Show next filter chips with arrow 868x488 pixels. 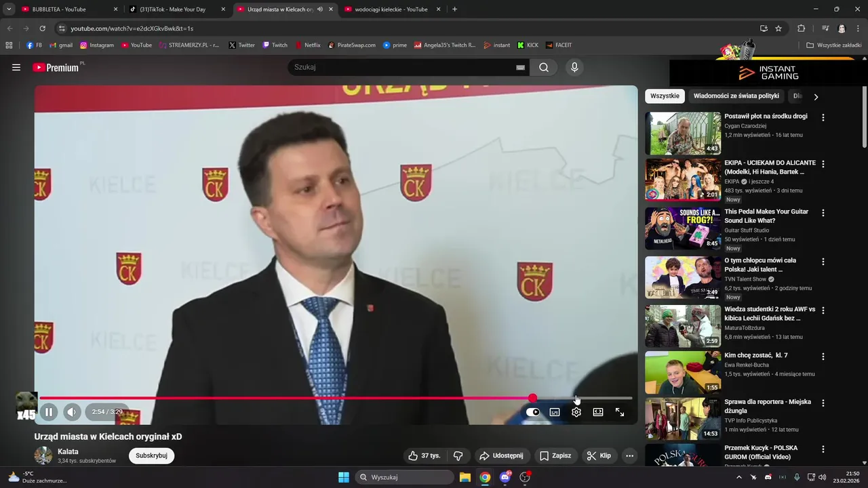(x=816, y=96)
